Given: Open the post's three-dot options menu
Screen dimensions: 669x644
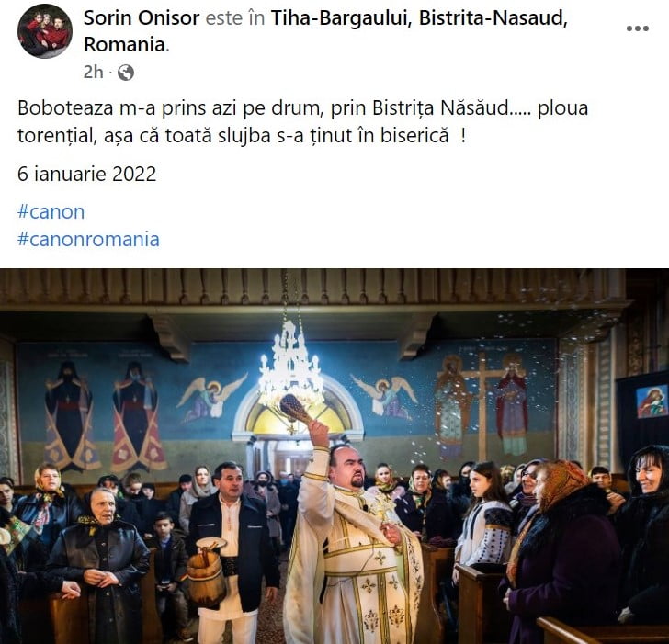Looking at the screenshot, I should (638, 28).
